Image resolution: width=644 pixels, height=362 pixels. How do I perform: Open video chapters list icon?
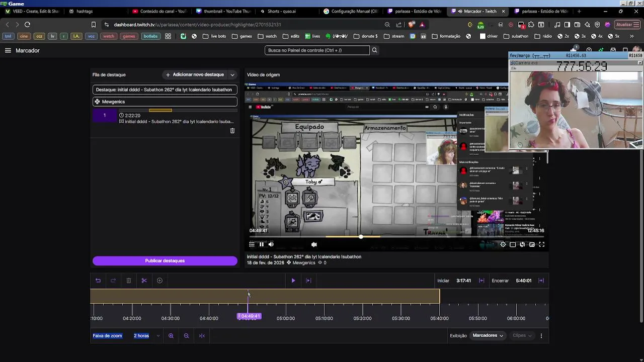252,244
